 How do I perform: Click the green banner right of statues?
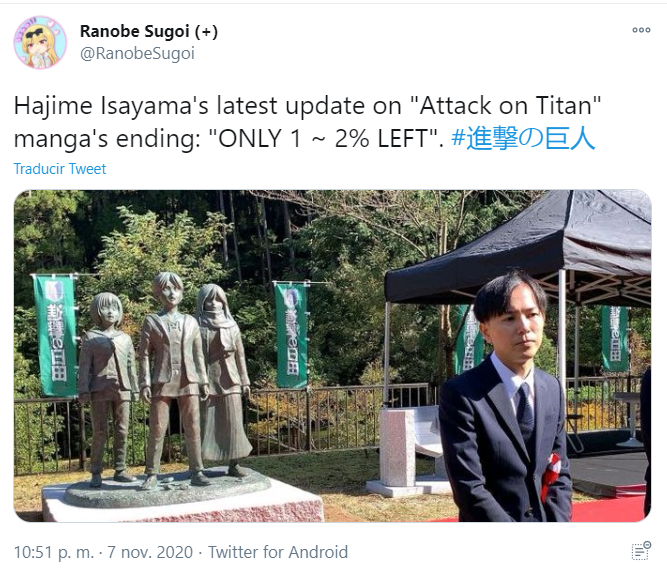pos(292,335)
